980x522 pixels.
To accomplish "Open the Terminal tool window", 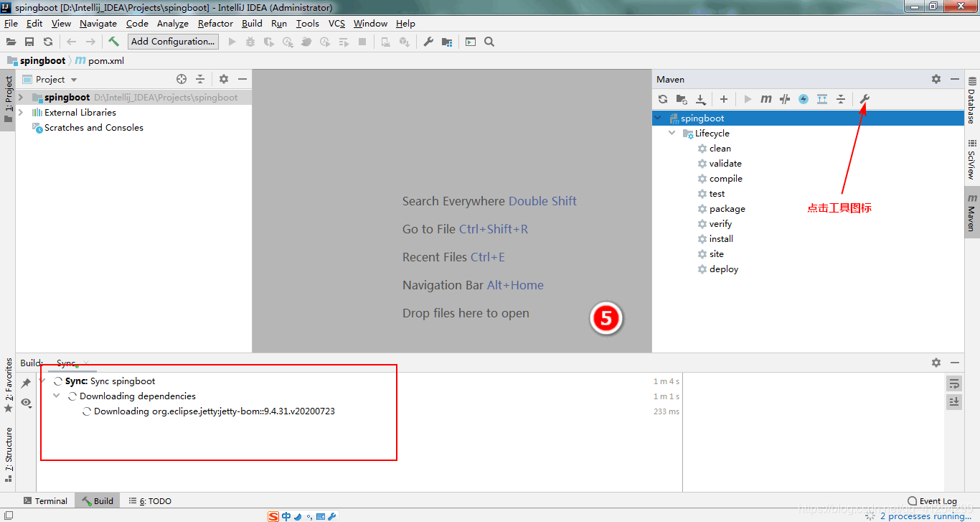I will (44, 501).
